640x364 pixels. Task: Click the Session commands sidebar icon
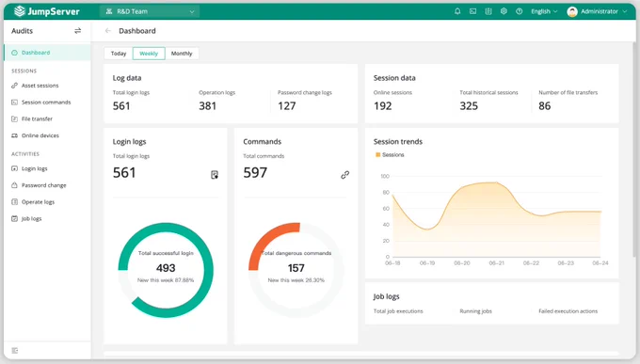pyautogui.click(x=14, y=102)
